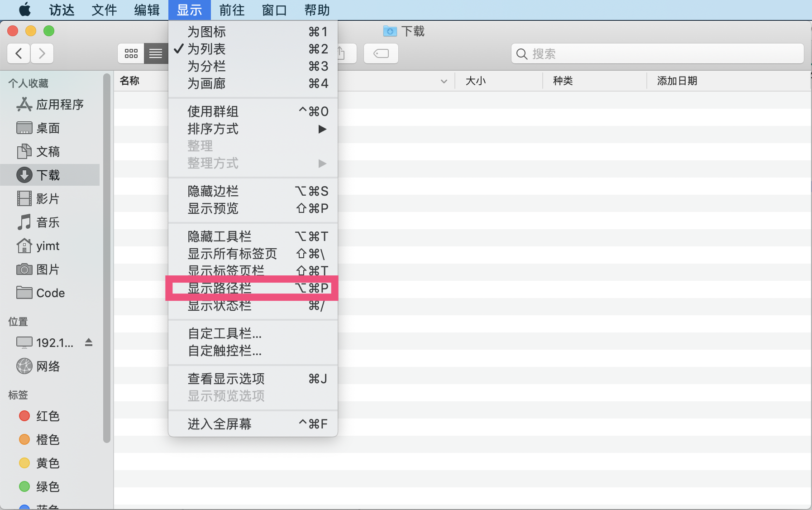Switch to icon view using grid button
Viewport: 812px width, 510px height.
130,53
